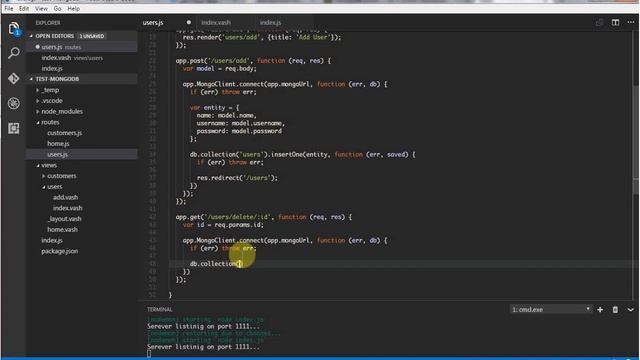Screen dimensions: 640x360
Task: Click the open changes icon near tabs
Action: pyautogui.click(x=599, y=22)
